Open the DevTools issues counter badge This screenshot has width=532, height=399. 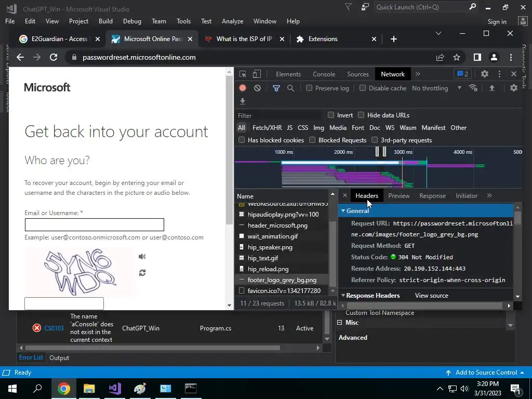pyautogui.click(x=463, y=74)
